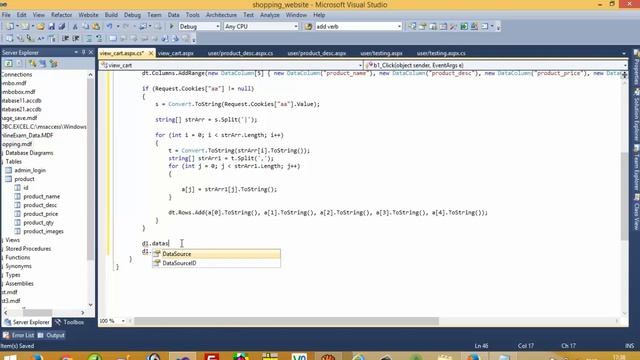Open the Debug menu
Viewport: 640px width, 360px height.
132,15
